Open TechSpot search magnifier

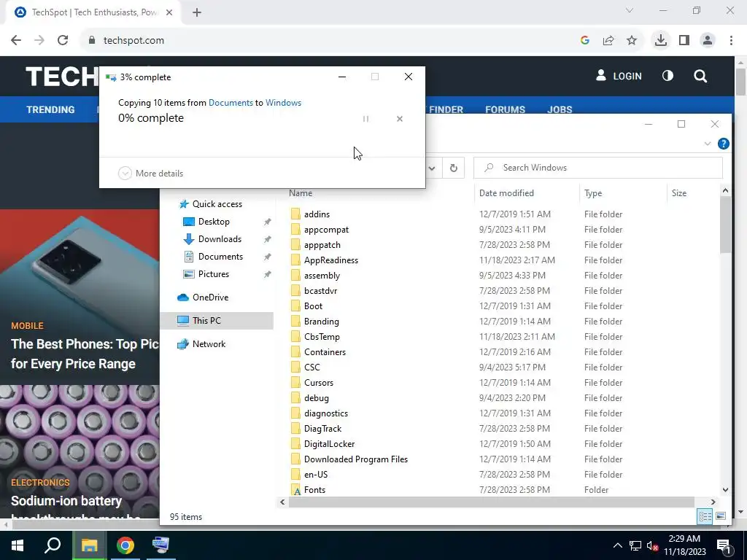pyautogui.click(x=700, y=76)
